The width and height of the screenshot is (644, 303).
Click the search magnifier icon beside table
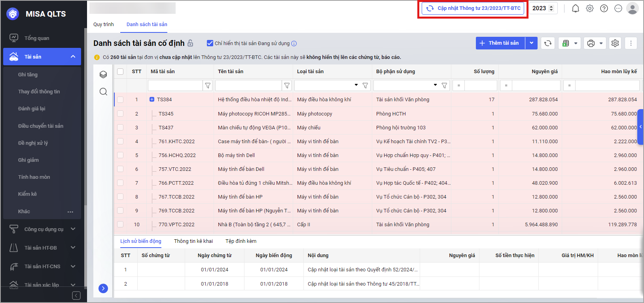[x=103, y=92]
